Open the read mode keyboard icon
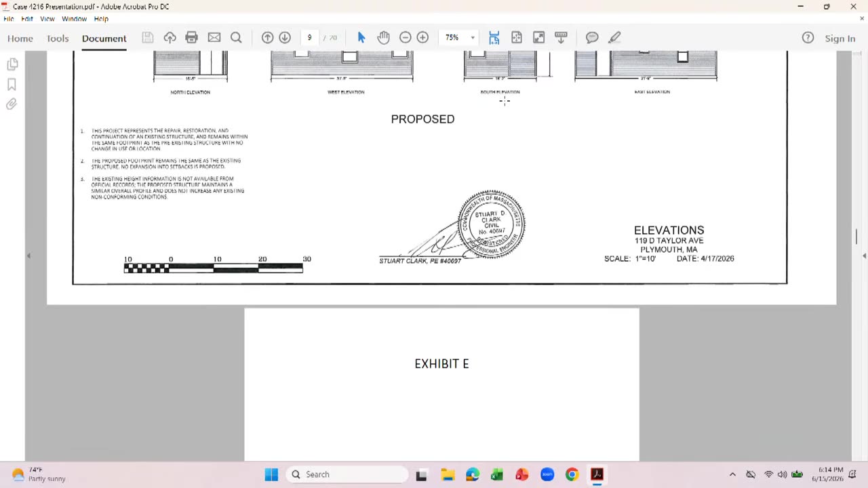 pos(561,37)
